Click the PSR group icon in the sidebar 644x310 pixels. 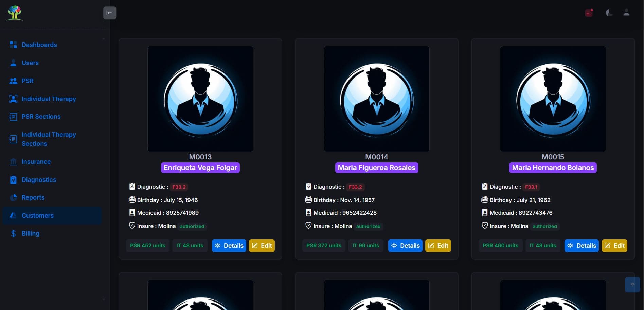[x=13, y=81]
